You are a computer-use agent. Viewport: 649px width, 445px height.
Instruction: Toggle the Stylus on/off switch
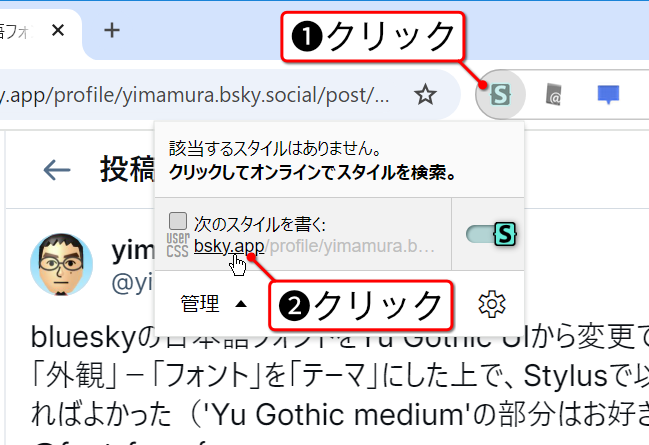point(490,234)
